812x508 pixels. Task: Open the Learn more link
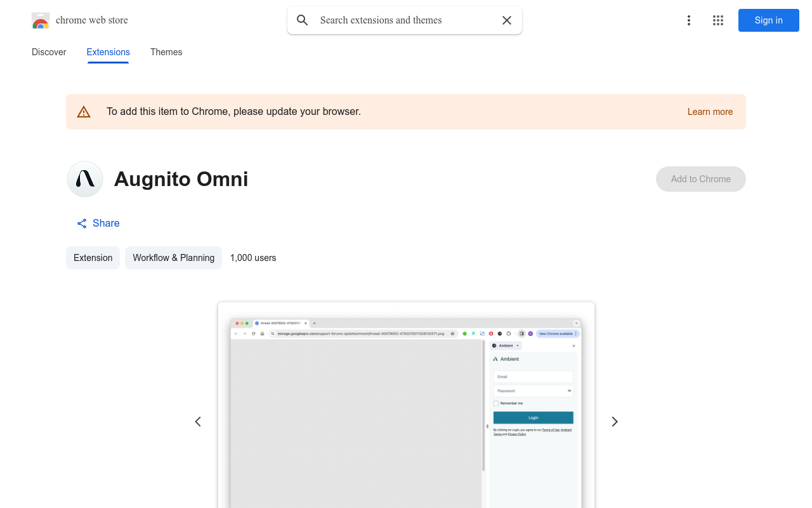tap(710, 112)
